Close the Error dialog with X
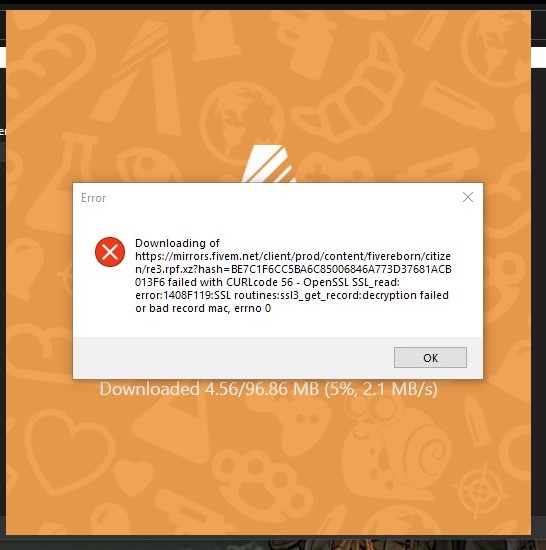This screenshot has width=546, height=550. coord(468,197)
